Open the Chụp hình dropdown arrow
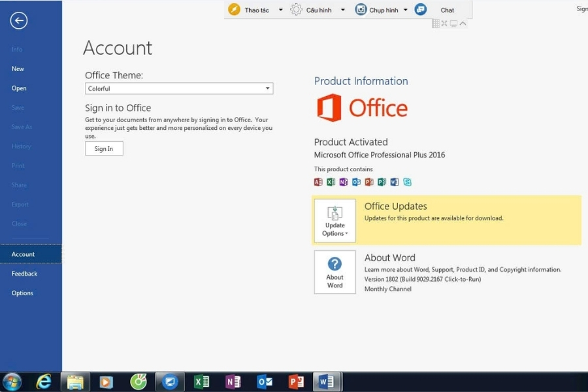 [405, 9]
